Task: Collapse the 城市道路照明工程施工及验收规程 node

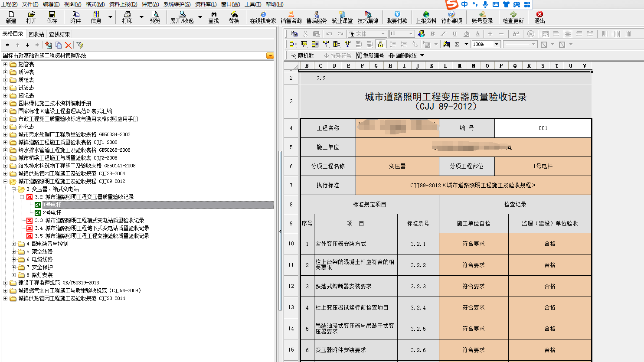Action: coord(6,181)
